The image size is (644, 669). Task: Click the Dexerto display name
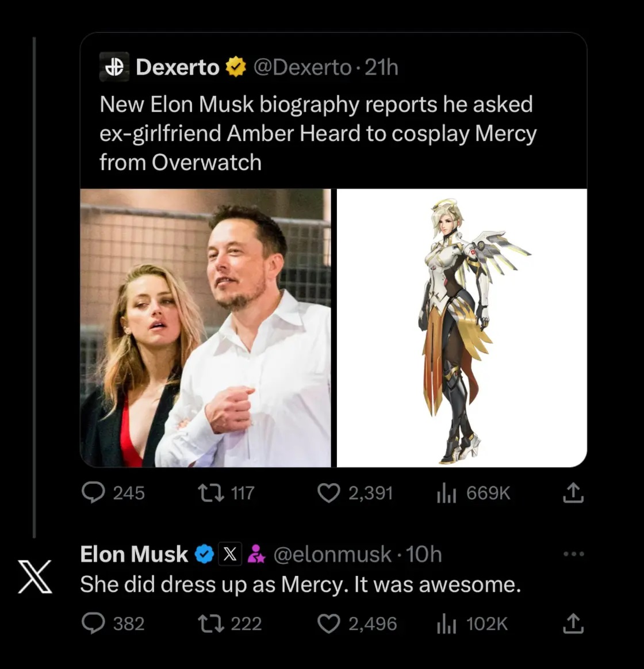(178, 67)
